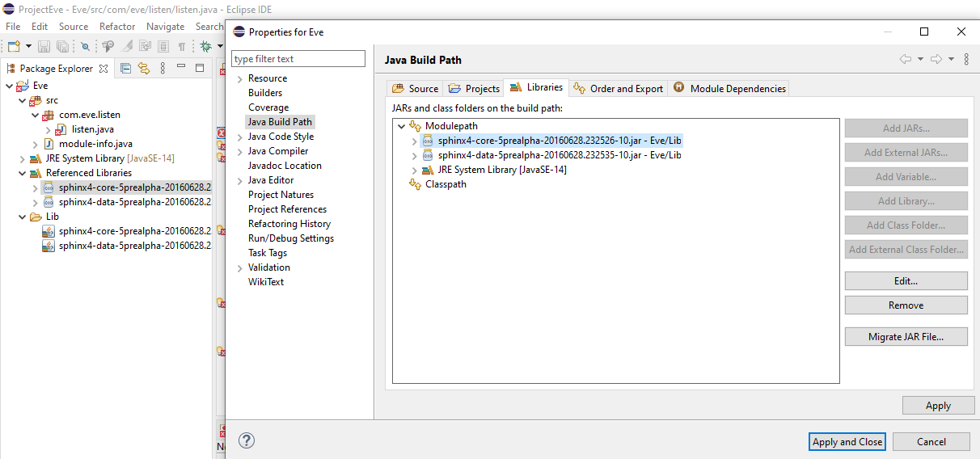
Task: Open the New wizard dropdown arrow
Action: (x=28, y=47)
